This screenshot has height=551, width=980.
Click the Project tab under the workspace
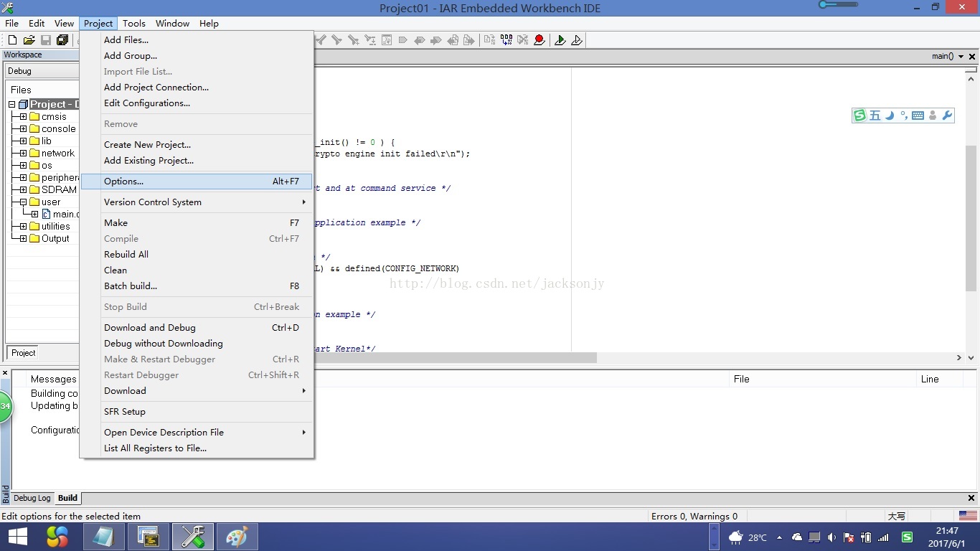(x=23, y=353)
